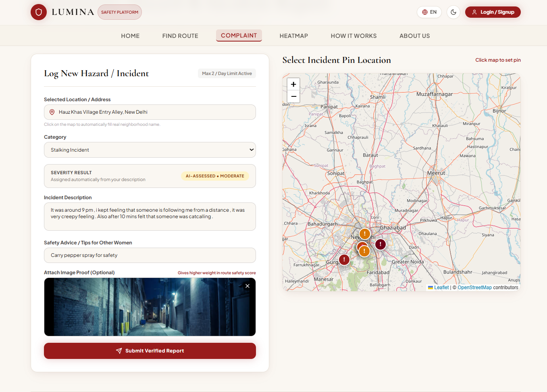Click Muzaffarnagar on the map

(x=435, y=94)
